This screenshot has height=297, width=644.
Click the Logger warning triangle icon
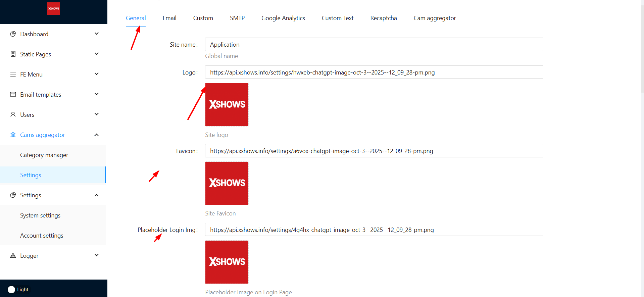click(13, 255)
